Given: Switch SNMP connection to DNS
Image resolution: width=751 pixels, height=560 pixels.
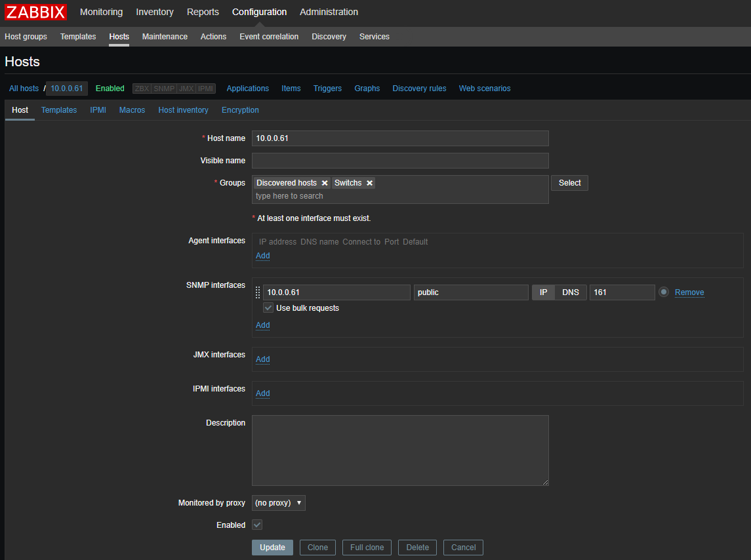Looking at the screenshot, I should click(571, 292).
